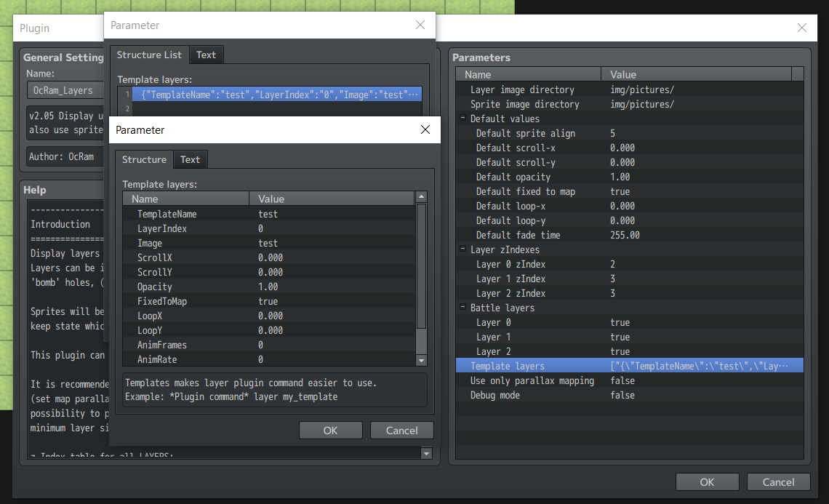This screenshot has width=829, height=504.
Task: Select the ScrollX row
Action: click(268, 257)
